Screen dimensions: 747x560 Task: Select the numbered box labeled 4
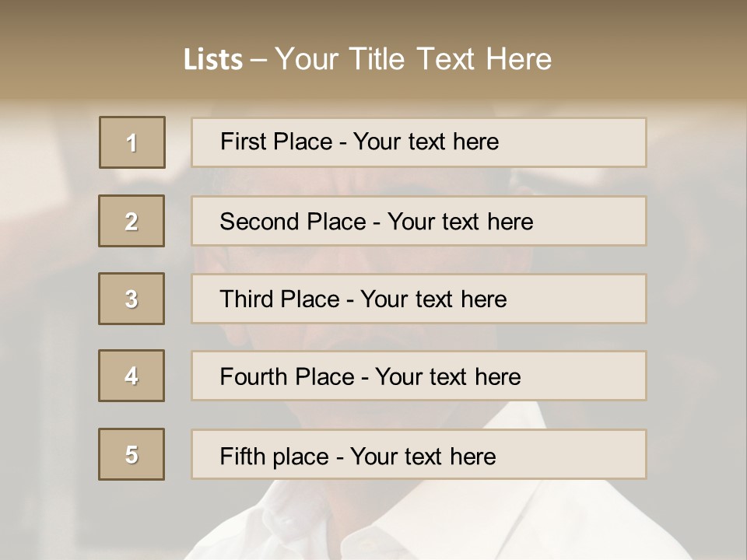click(x=132, y=376)
